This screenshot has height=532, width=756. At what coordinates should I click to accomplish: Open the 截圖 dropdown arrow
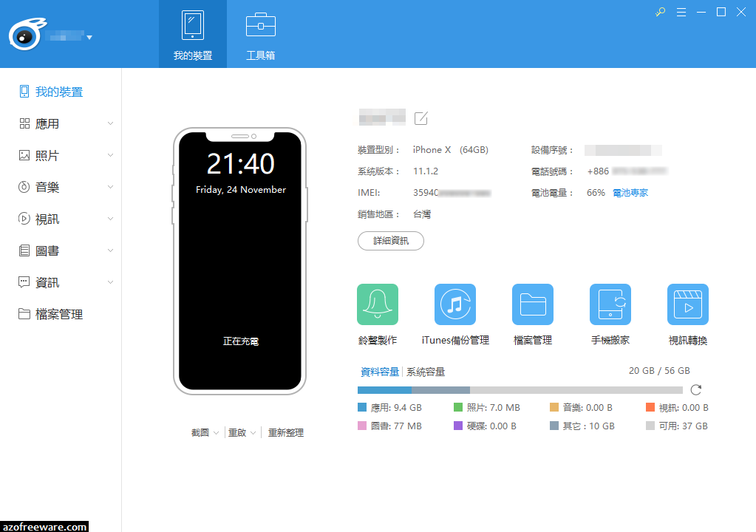coord(216,433)
